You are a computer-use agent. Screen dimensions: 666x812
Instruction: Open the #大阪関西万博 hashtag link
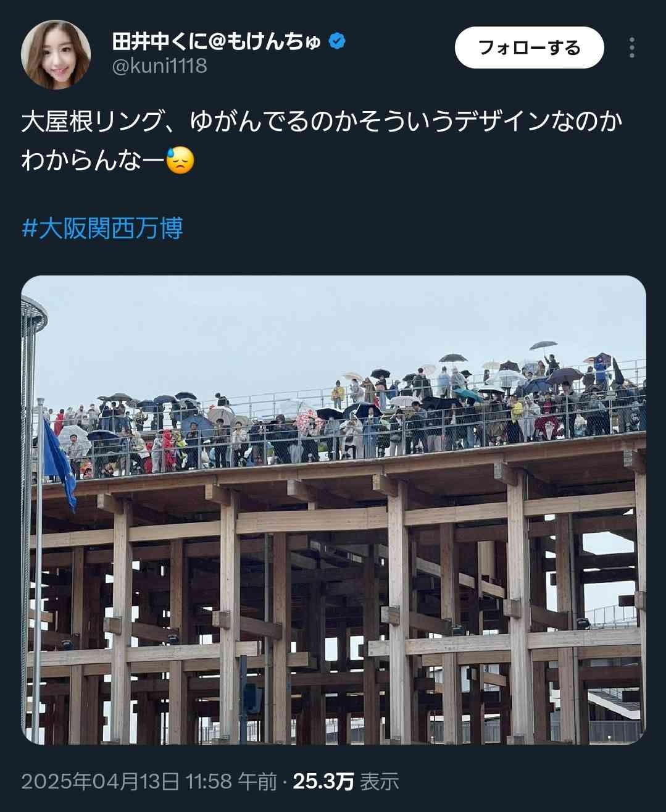tap(102, 228)
